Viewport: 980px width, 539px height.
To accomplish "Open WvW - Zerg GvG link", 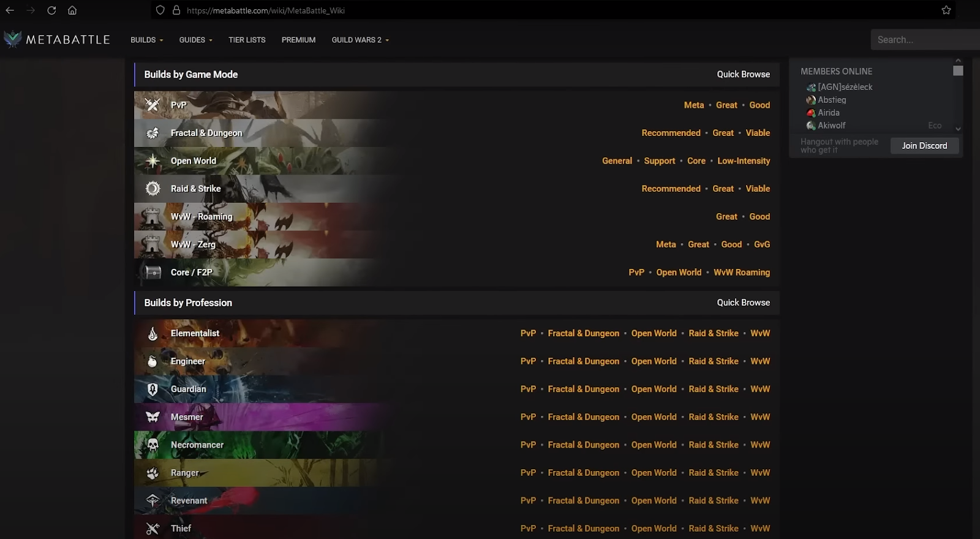I will coord(762,244).
